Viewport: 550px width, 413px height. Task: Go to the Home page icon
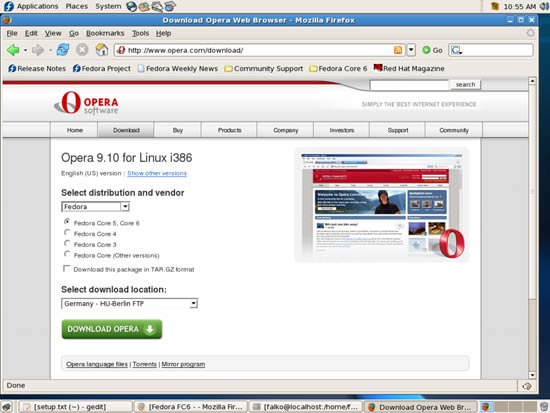(x=102, y=50)
